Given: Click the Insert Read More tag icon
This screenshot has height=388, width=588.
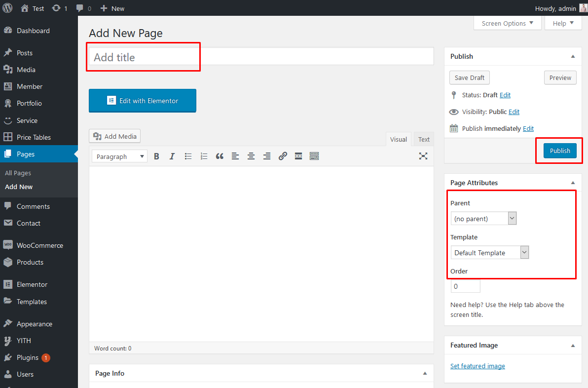Looking at the screenshot, I should pos(298,156).
